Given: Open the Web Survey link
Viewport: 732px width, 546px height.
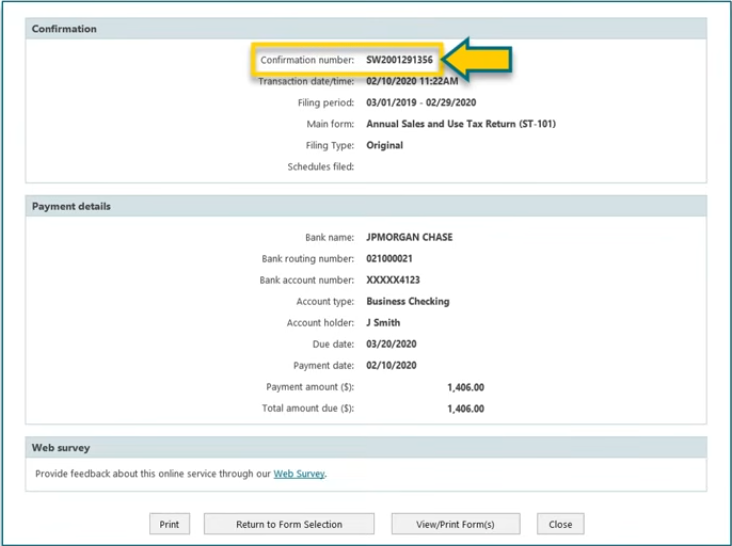Looking at the screenshot, I should pos(299,474).
